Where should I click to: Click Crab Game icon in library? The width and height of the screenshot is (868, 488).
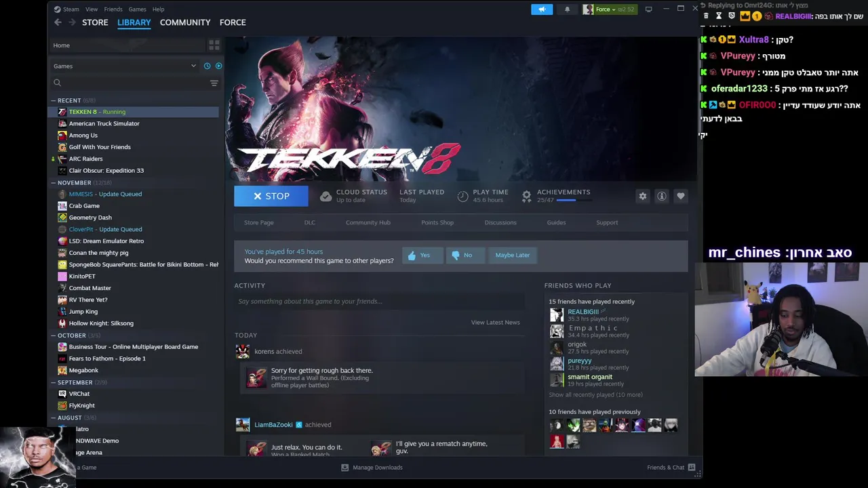pos(62,206)
